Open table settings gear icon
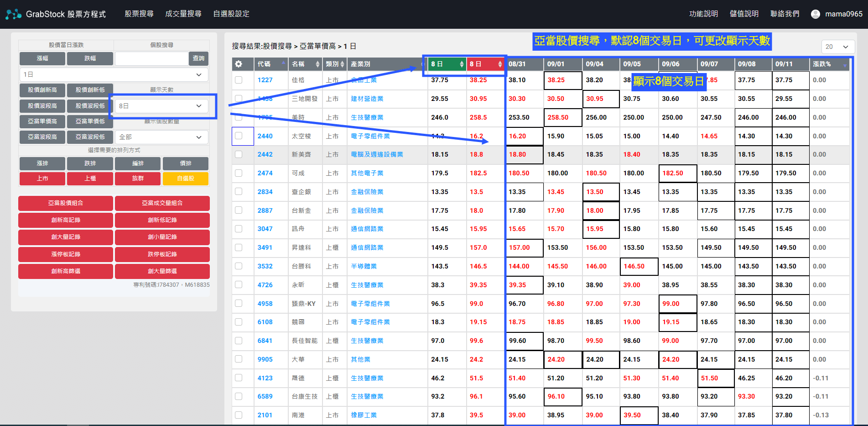This screenshot has width=868, height=426. [239, 64]
